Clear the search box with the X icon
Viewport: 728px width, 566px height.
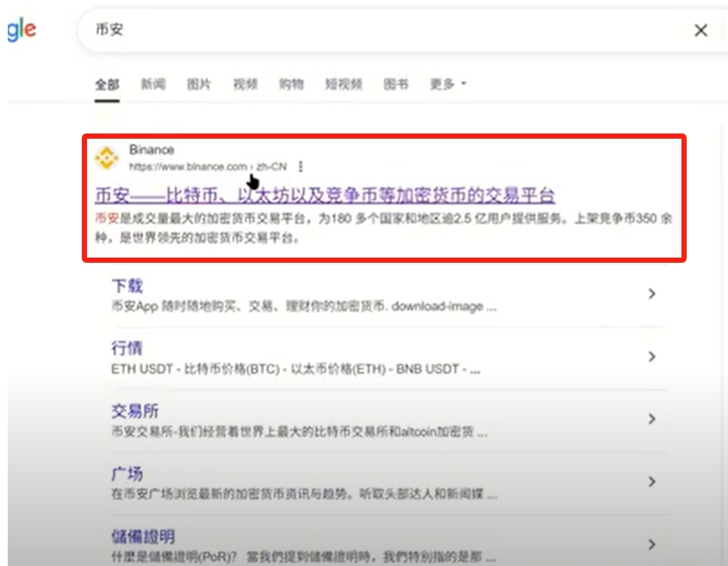tap(700, 31)
